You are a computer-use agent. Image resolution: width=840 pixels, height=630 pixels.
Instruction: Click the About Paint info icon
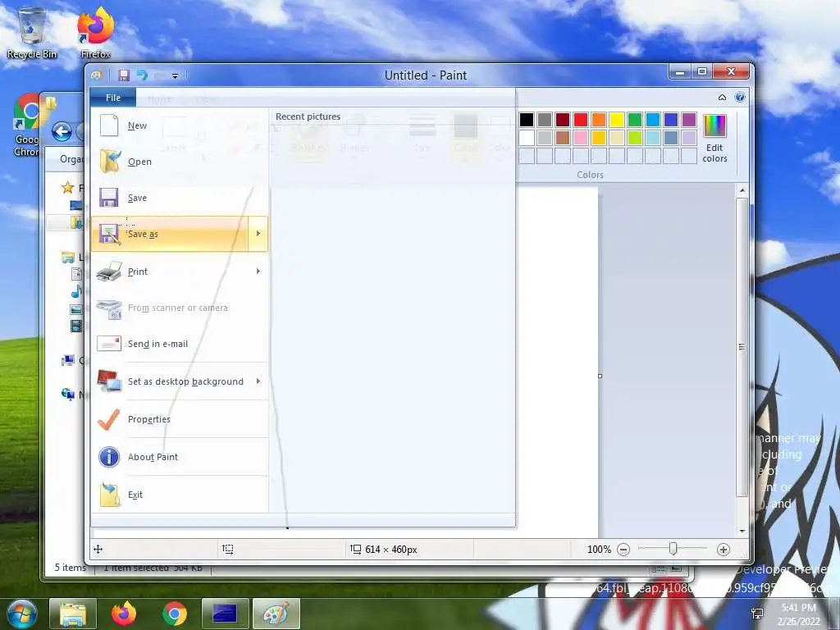click(109, 457)
